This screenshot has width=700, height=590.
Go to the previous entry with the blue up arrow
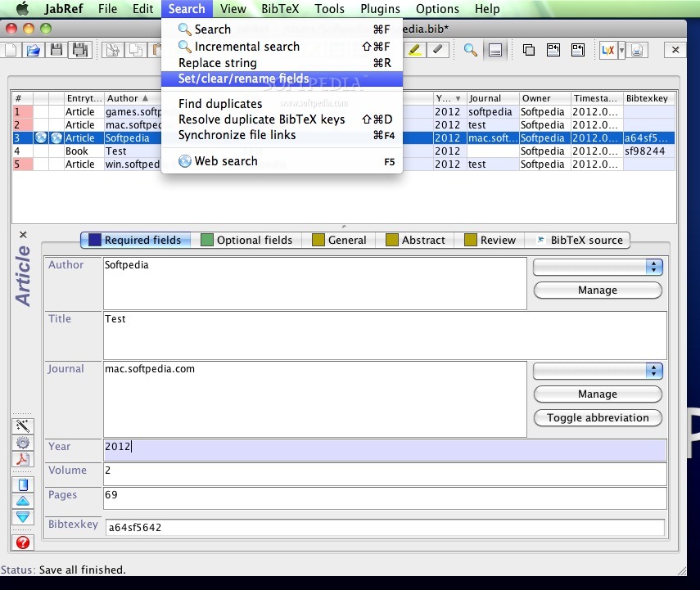click(23, 501)
